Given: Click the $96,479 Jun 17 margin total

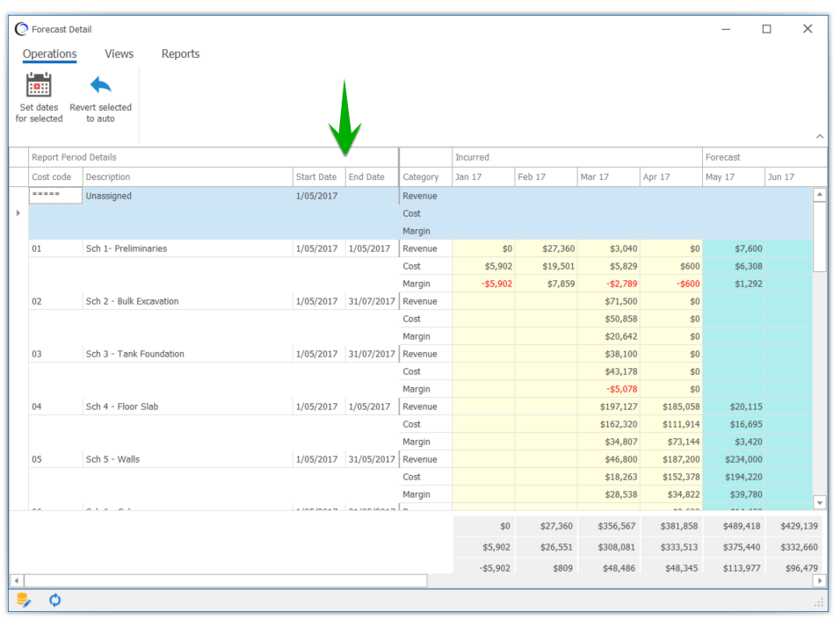Looking at the screenshot, I should point(796,567).
